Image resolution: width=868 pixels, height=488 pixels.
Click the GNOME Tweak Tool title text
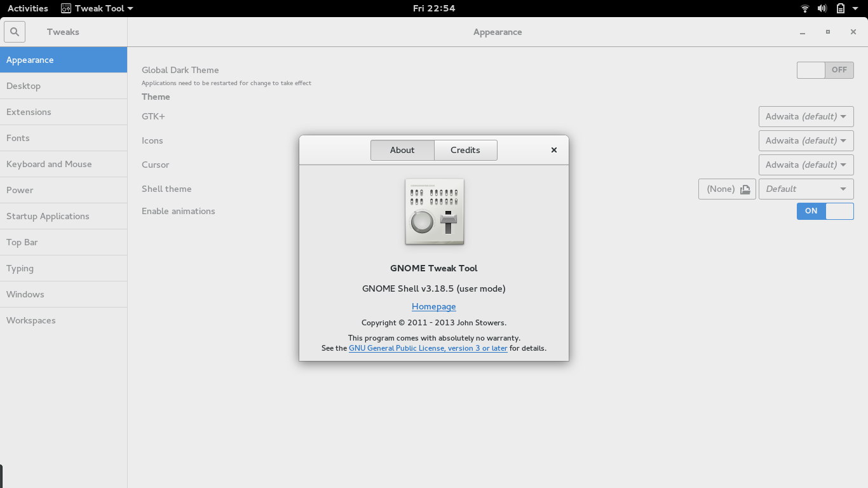434,268
